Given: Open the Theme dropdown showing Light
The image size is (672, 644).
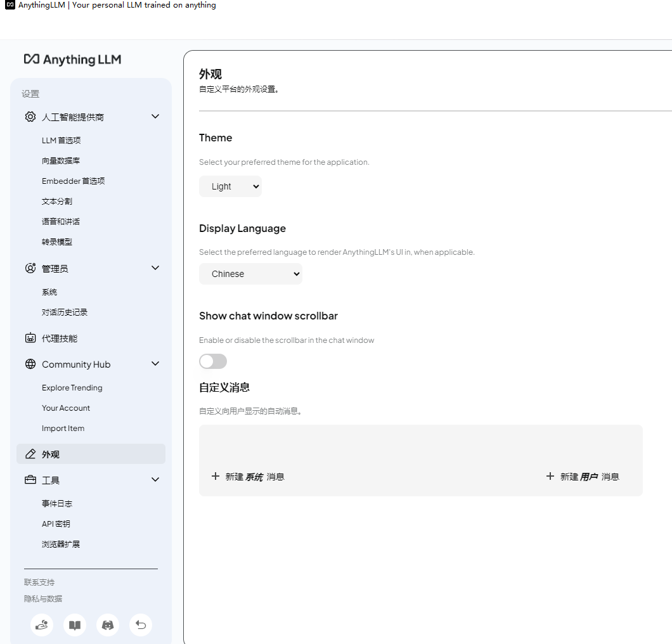Looking at the screenshot, I should (x=230, y=186).
